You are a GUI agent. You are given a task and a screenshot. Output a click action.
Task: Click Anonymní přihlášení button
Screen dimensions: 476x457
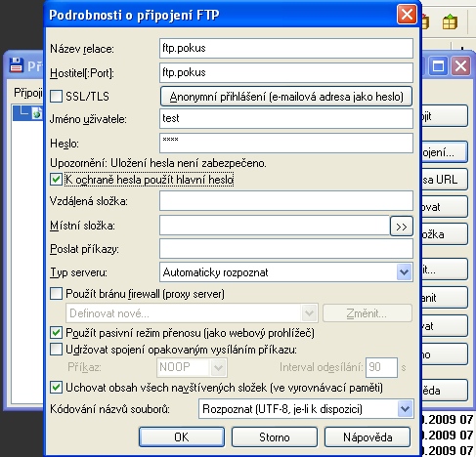(286, 97)
